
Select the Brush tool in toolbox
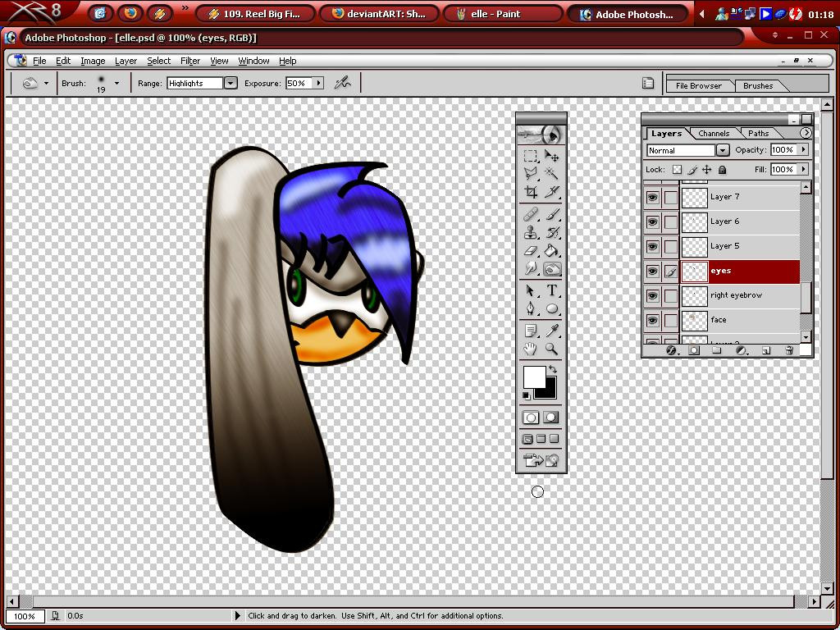pyautogui.click(x=552, y=214)
